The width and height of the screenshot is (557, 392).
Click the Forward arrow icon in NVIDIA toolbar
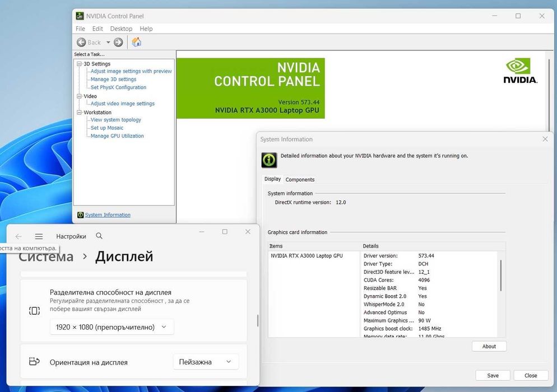click(x=118, y=42)
